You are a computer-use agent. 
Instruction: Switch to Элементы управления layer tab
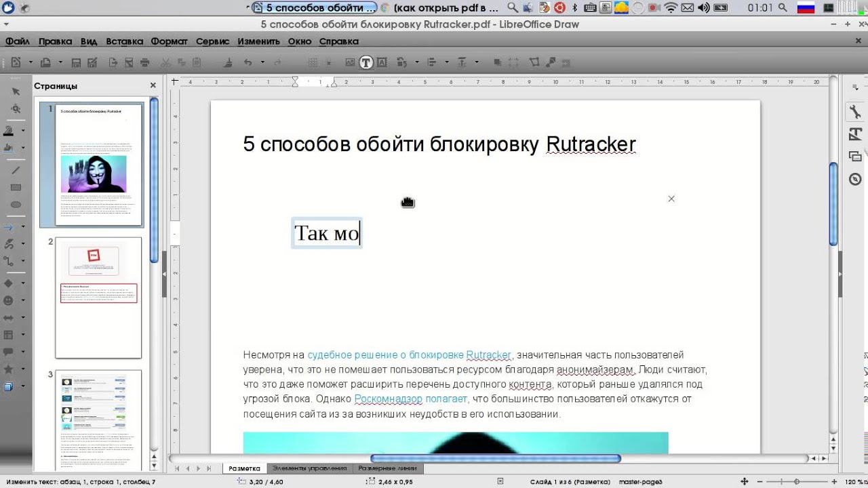coord(309,468)
